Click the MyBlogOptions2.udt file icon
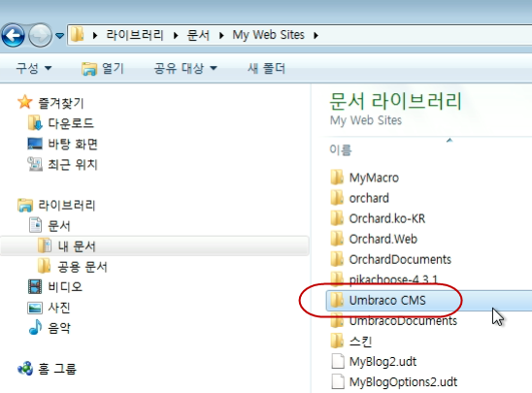532x393 pixels. point(338,381)
